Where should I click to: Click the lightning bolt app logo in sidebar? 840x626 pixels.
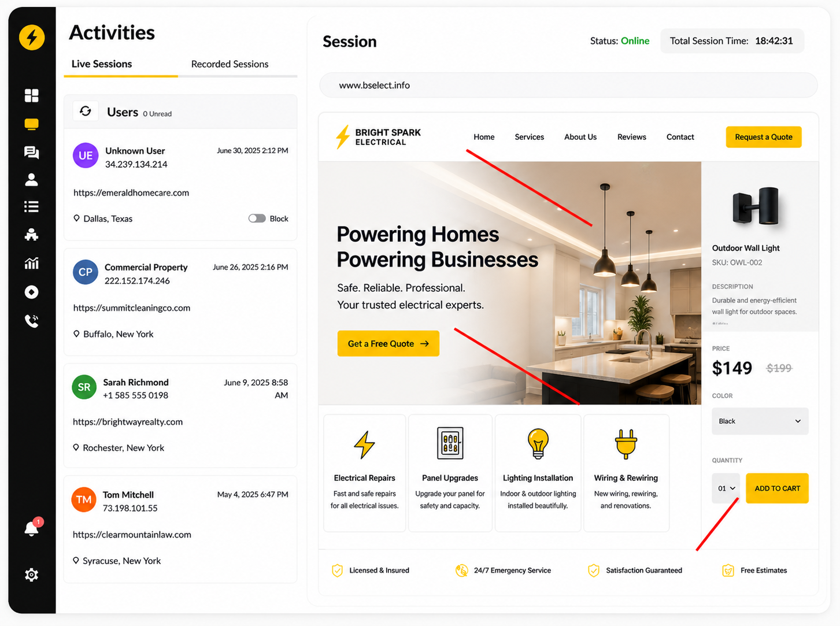pos(32,38)
